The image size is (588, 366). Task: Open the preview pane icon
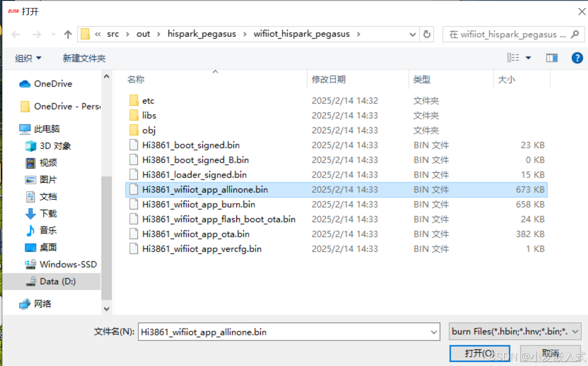(x=552, y=57)
